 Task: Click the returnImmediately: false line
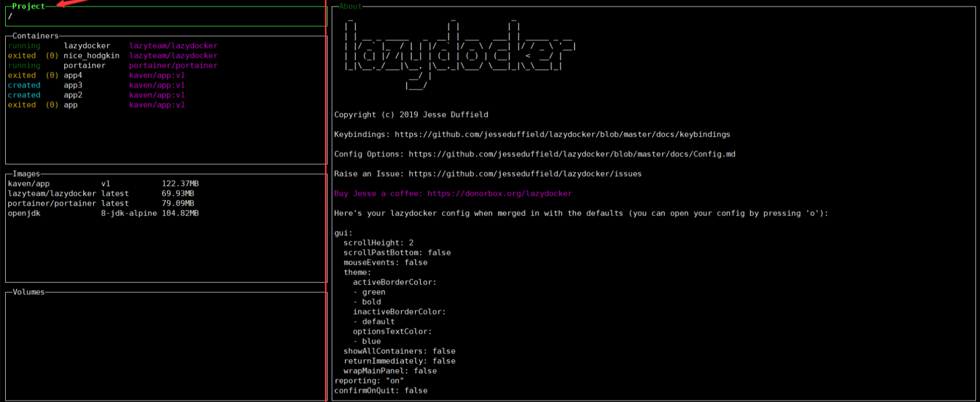click(x=400, y=361)
